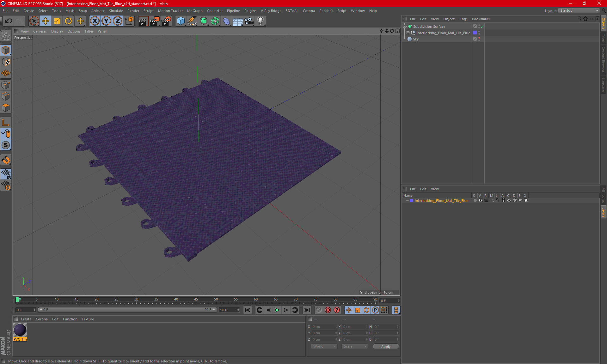Screen dimensions: 607x364
Task: Toggle layer lock icon
Action: click(x=497, y=200)
